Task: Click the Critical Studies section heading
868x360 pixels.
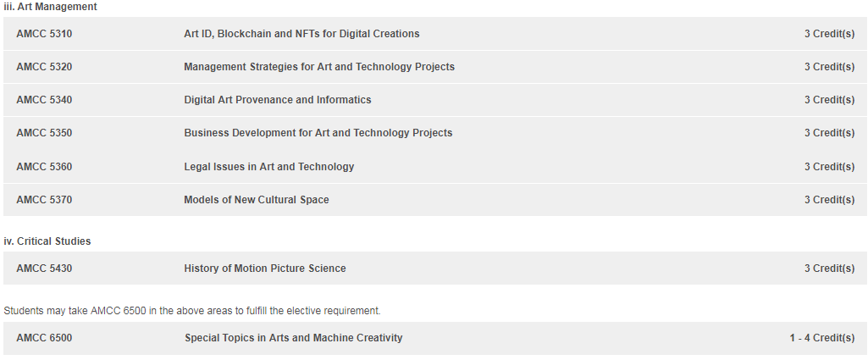Action: 47,241
